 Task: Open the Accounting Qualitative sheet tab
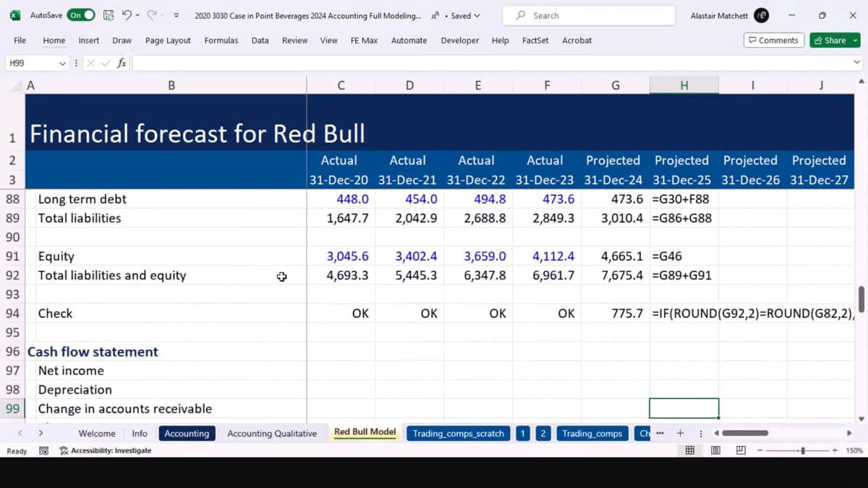coord(272,433)
